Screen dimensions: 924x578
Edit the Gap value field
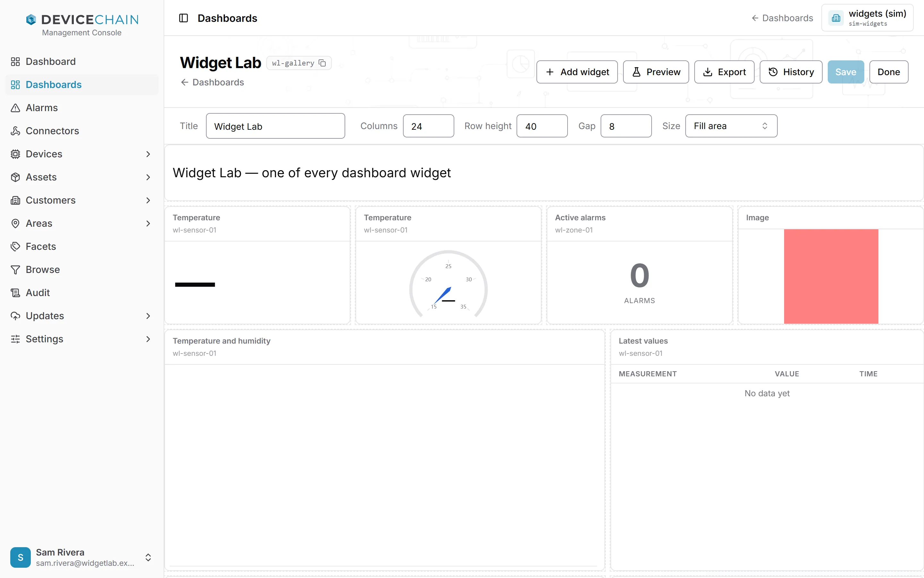coord(626,126)
